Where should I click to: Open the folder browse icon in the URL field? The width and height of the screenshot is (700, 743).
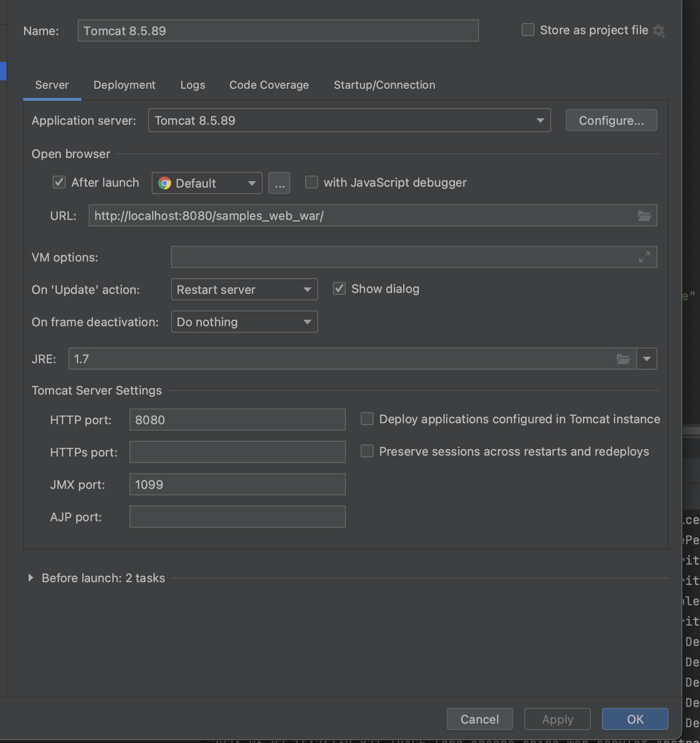(645, 216)
